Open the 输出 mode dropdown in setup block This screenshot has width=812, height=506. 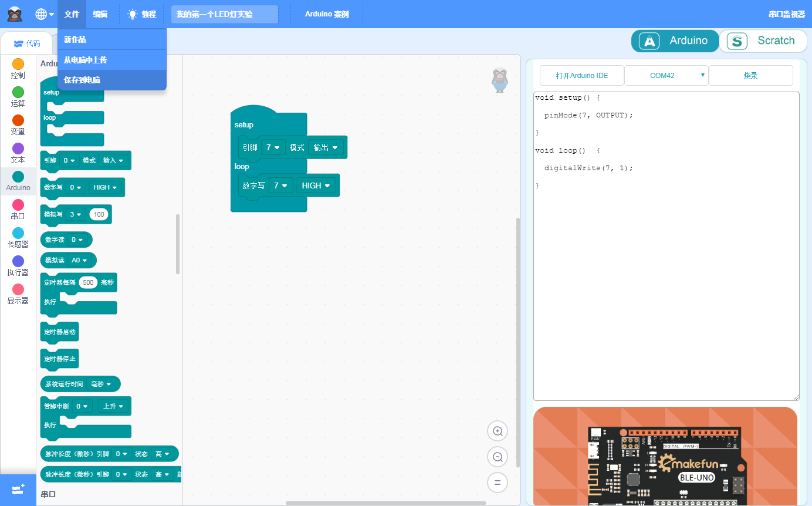326,147
